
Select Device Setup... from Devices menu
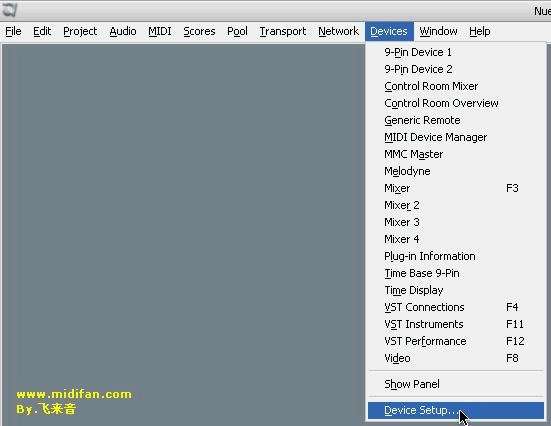(456, 411)
